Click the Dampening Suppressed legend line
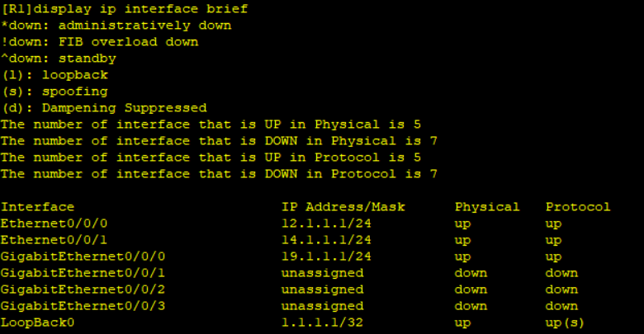Screen dimensions: 644x334 pos(103,108)
